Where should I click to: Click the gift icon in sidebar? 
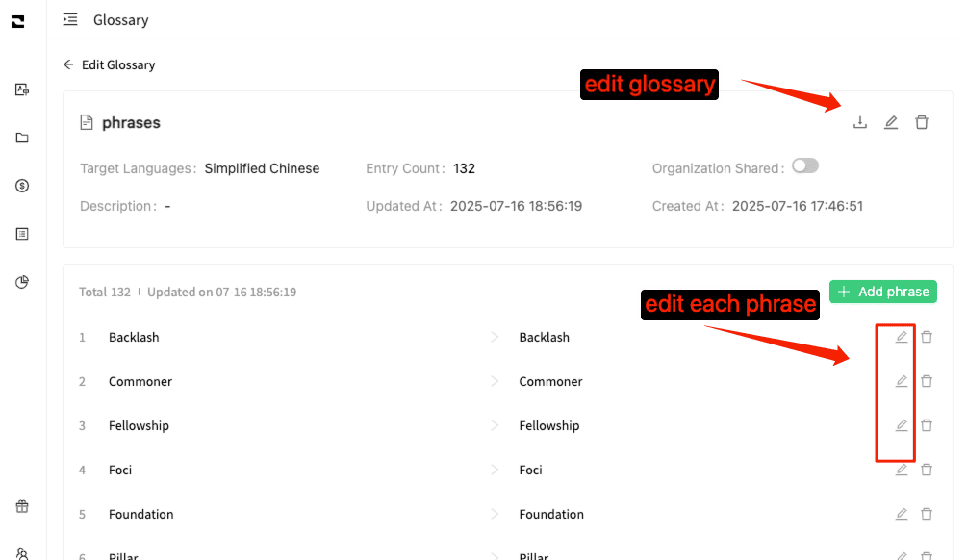22,507
